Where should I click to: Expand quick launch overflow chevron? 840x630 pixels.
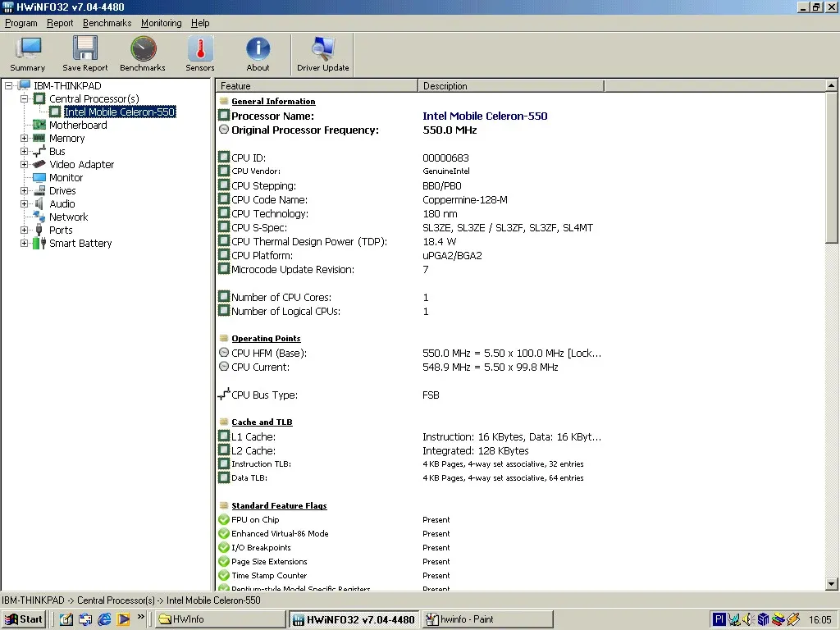(x=141, y=617)
